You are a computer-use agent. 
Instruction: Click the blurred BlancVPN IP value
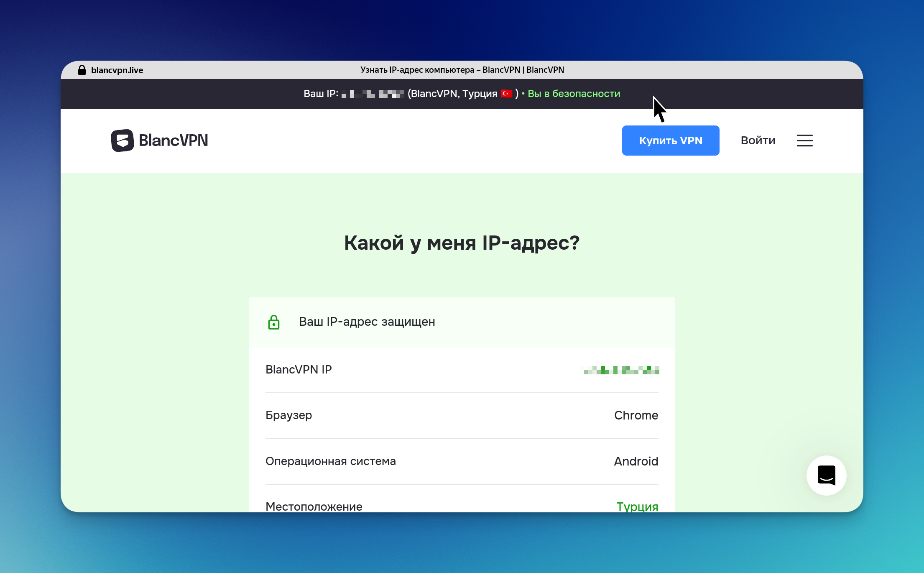point(621,370)
